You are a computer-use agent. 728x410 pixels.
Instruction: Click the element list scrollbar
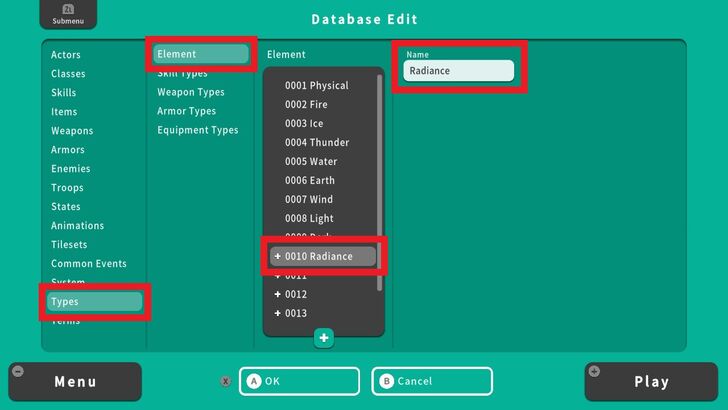point(379,180)
